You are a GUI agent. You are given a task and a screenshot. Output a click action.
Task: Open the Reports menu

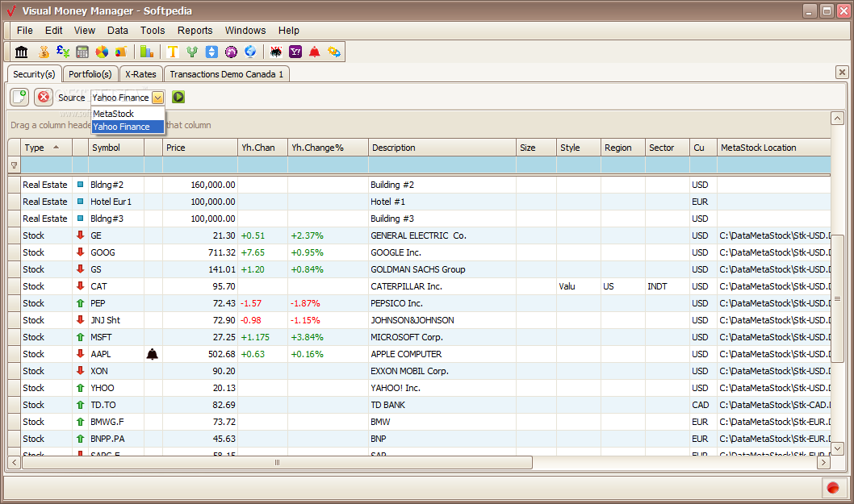(x=195, y=31)
